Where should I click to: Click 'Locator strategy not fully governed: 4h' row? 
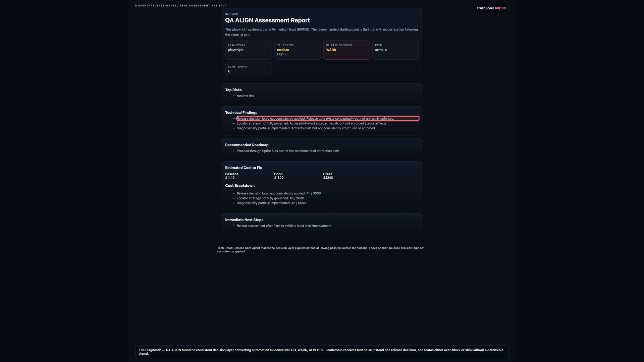coord(270,198)
